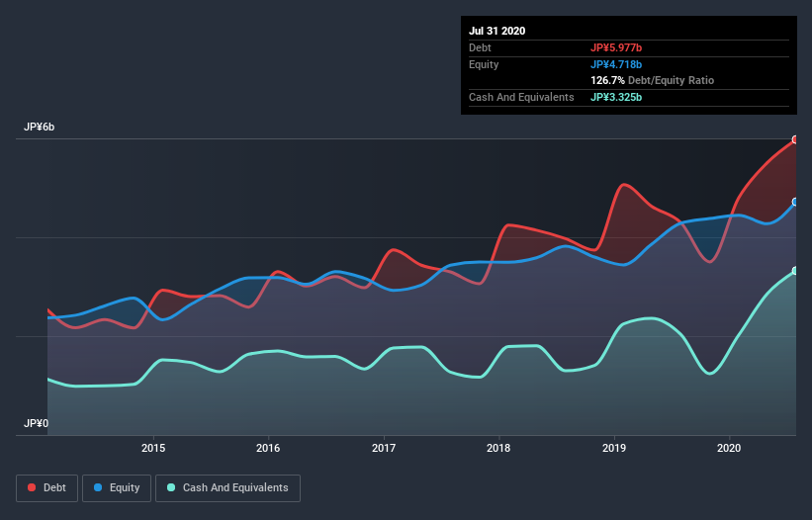Select the blue Equity endpoint marker
This screenshot has width=812, height=520.
coord(795,202)
